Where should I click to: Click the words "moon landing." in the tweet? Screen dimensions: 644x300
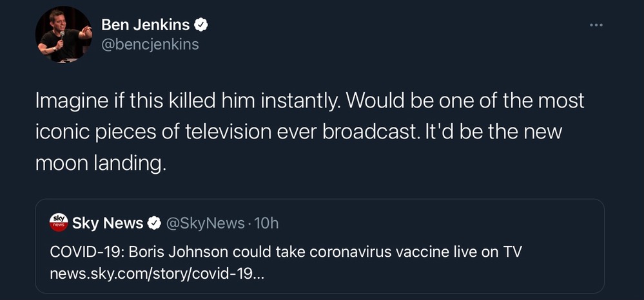(101, 164)
